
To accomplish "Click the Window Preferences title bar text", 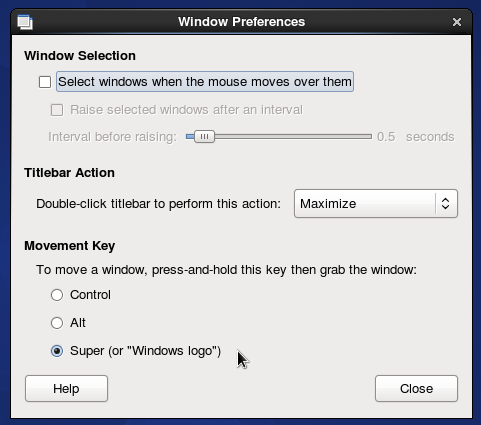I will 241,22.
